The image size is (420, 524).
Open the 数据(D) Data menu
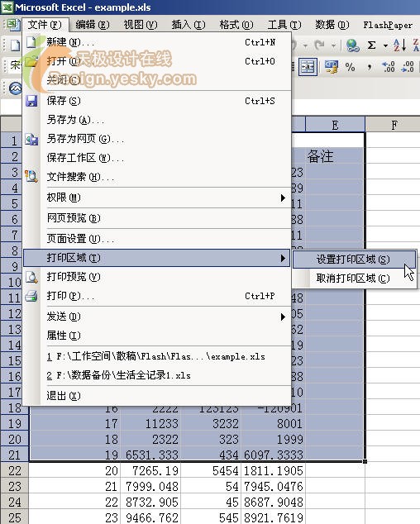tap(332, 25)
